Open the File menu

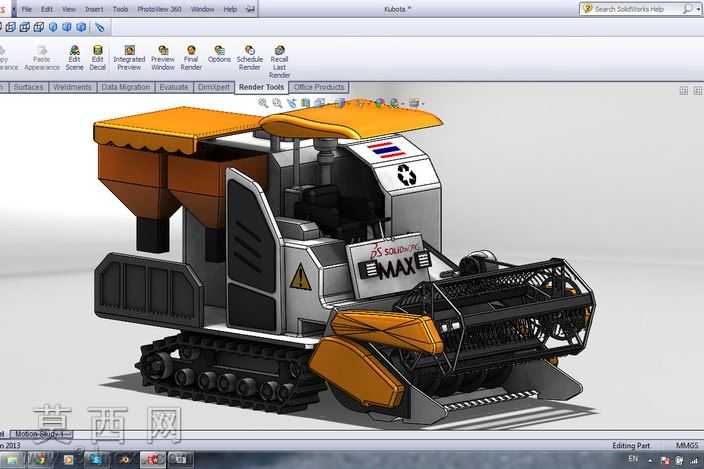coord(26,9)
